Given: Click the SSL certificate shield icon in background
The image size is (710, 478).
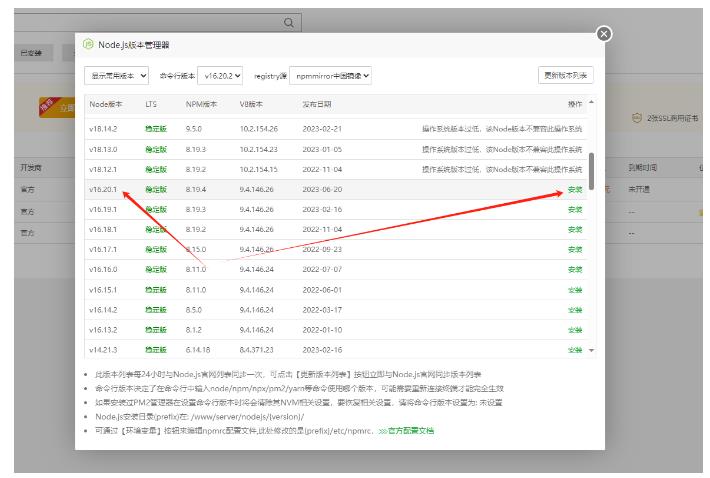Looking at the screenshot, I should (x=637, y=118).
